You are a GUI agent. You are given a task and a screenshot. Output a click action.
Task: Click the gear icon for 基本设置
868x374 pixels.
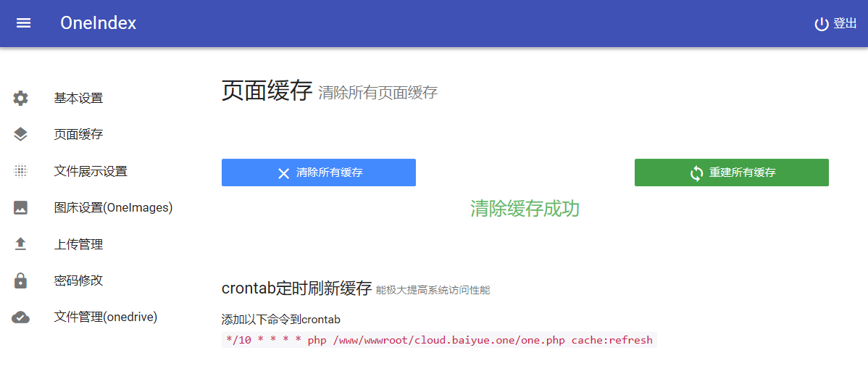coord(20,99)
